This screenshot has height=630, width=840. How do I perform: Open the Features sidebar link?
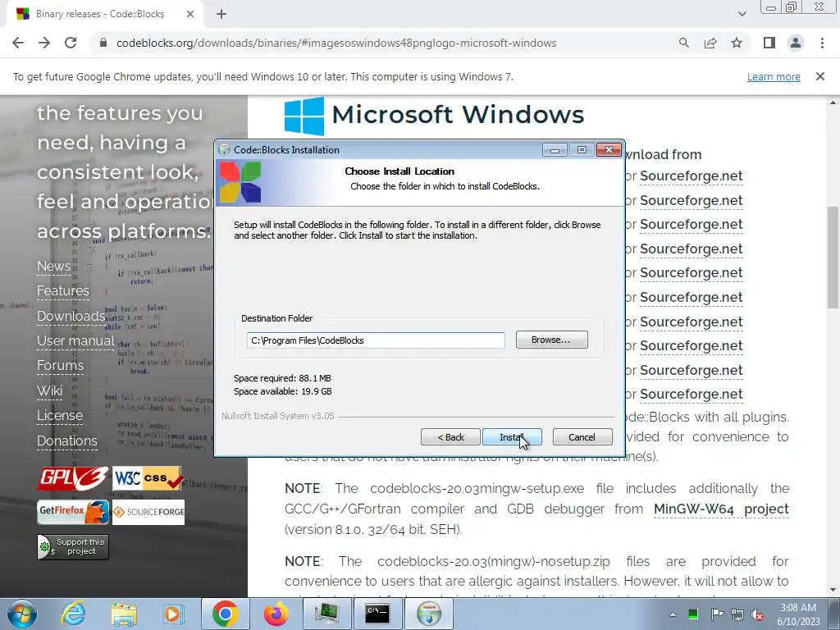coord(63,291)
